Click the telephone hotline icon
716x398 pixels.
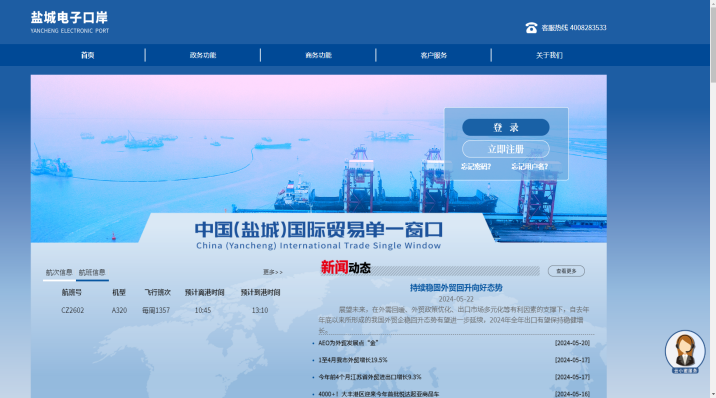[x=531, y=28]
